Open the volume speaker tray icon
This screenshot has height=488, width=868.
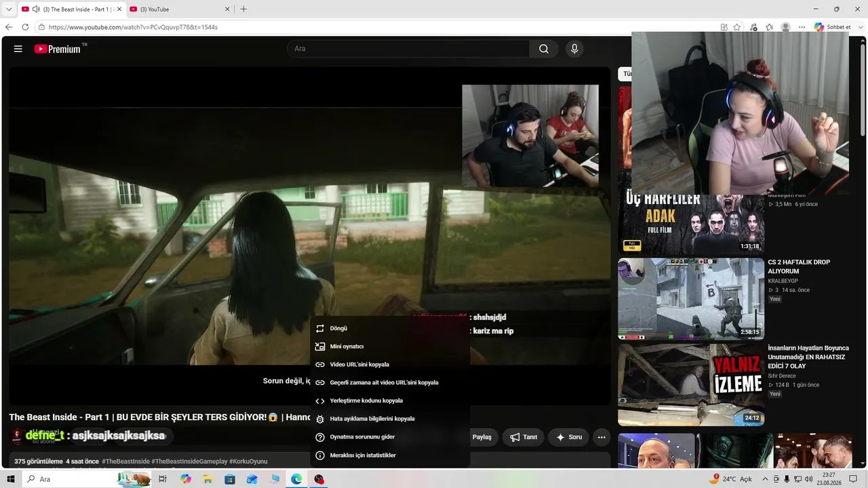pos(808,479)
